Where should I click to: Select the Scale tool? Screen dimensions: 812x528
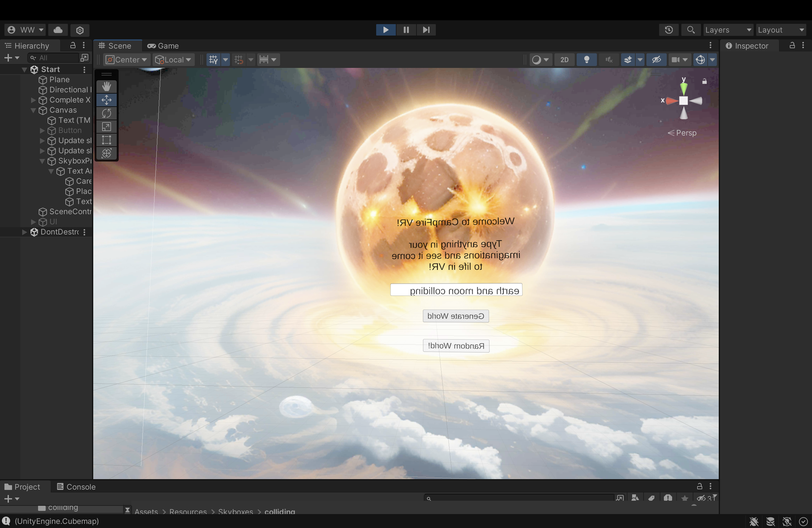[107, 127]
